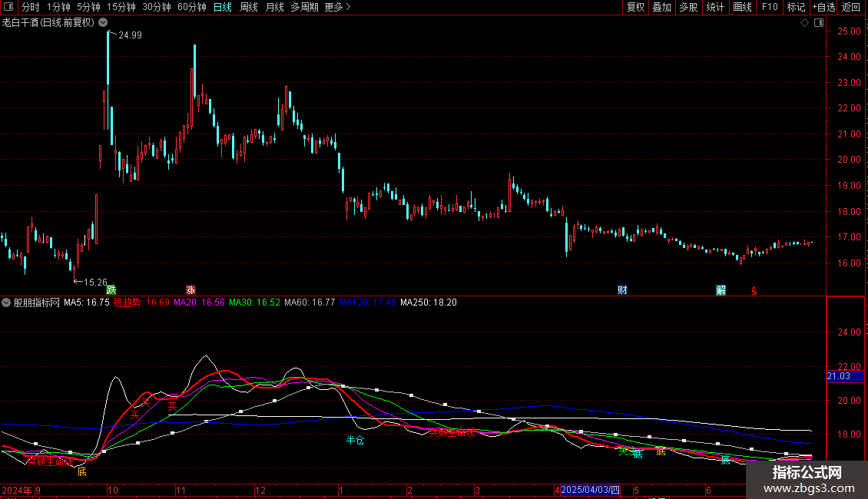Screen dimensions: 868x499
Task: Toggle the left side panel icon
Action: [x=8, y=7]
